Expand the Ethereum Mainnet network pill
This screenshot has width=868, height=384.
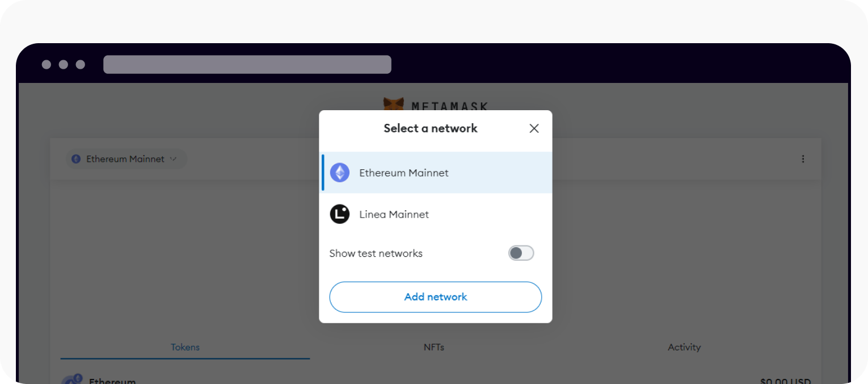(126, 159)
